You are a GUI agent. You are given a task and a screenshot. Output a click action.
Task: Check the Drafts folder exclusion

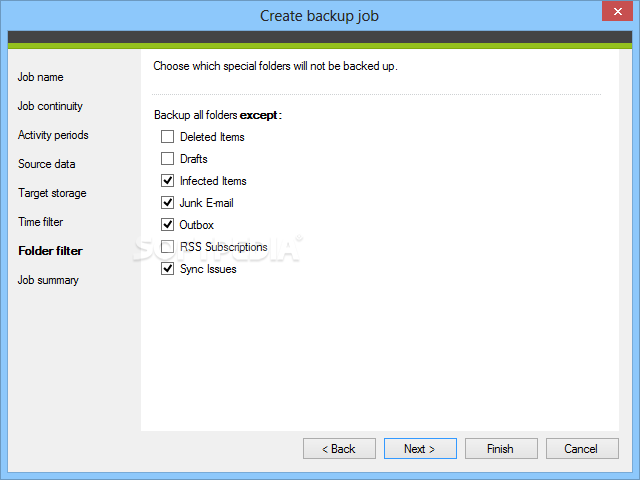(168, 159)
